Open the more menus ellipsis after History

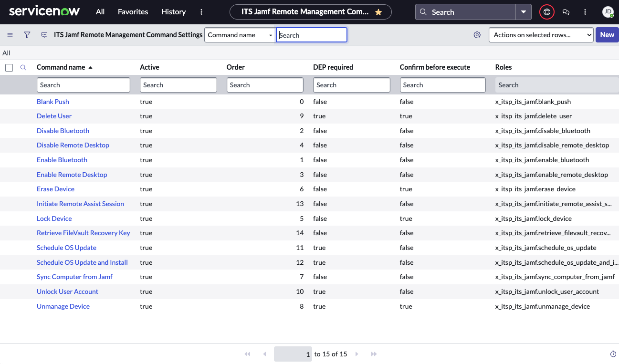pos(201,12)
